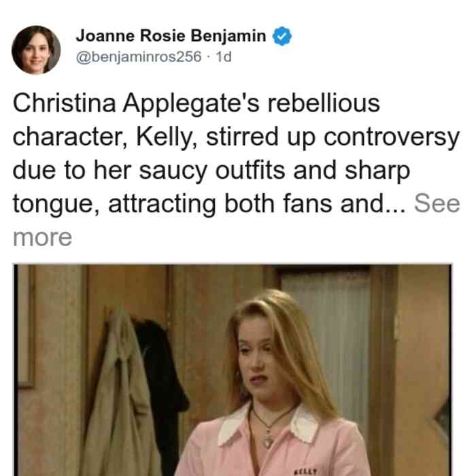The width and height of the screenshot is (476, 476).
Task: Click the word "more" below the tweet text
Action: (x=42, y=237)
